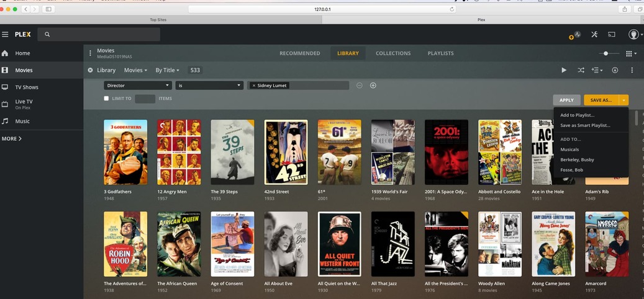Open the 12 Angry Men poster
Image resolution: width=644 pixels, height=299 pixels.
(x=179, y=152)
